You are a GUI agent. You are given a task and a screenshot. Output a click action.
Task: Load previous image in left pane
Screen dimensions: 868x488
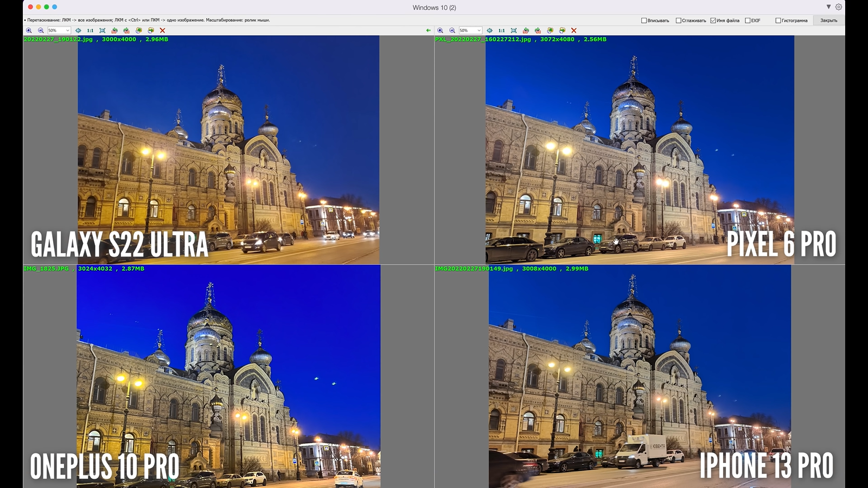click(139, 30)
